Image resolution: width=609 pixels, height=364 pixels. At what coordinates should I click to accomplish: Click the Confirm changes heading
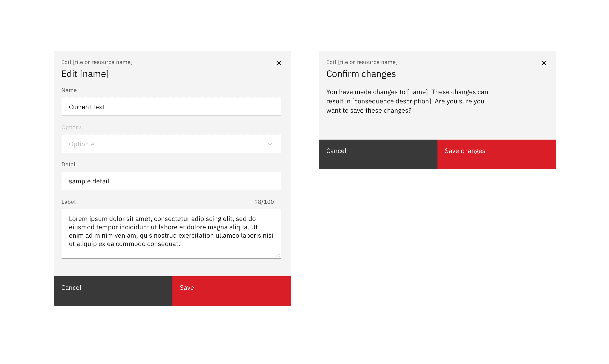coord(361,74)
